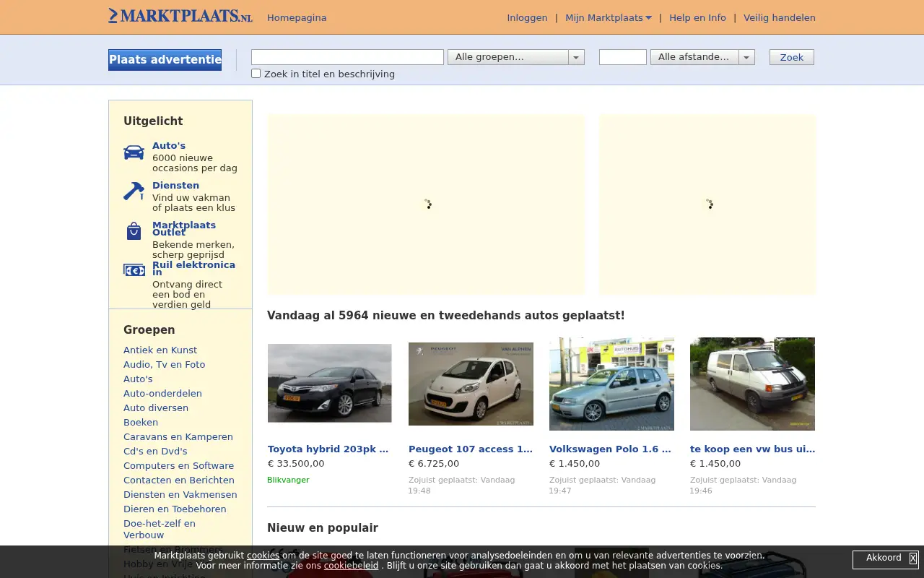Click the hammer icon beside Diensten
The height and width of the screenshot is (578, 924).
click(134, 191)
